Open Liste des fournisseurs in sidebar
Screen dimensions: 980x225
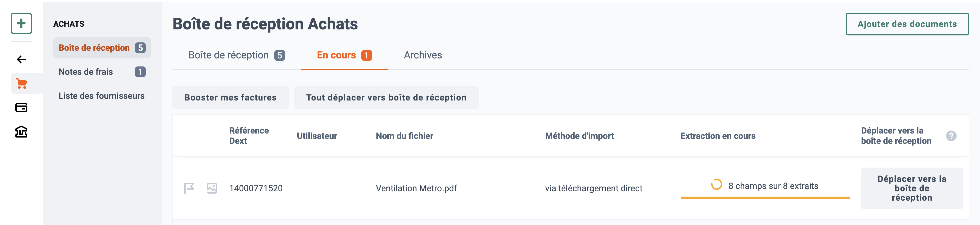click(x=102, y=96)
